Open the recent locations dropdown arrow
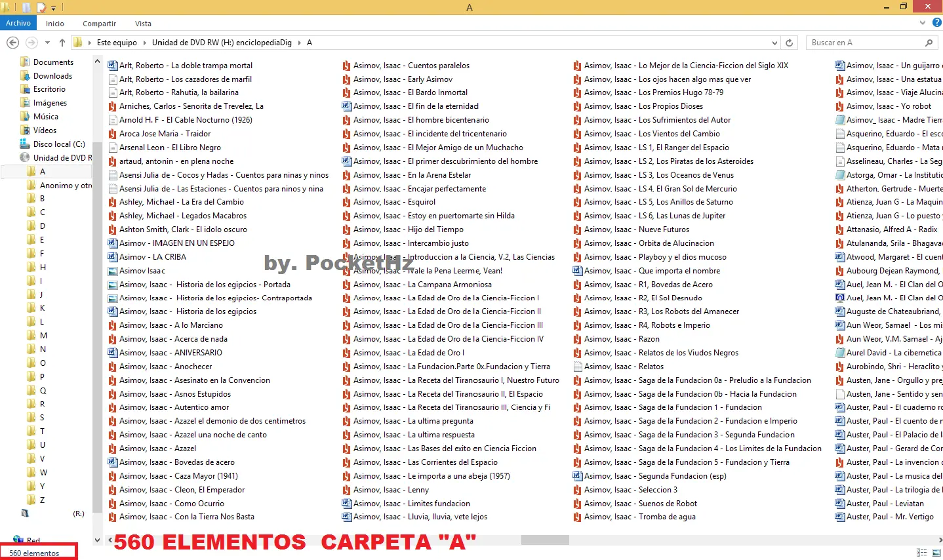Viewport: 943px width, 560px height. tap(47, 43)
